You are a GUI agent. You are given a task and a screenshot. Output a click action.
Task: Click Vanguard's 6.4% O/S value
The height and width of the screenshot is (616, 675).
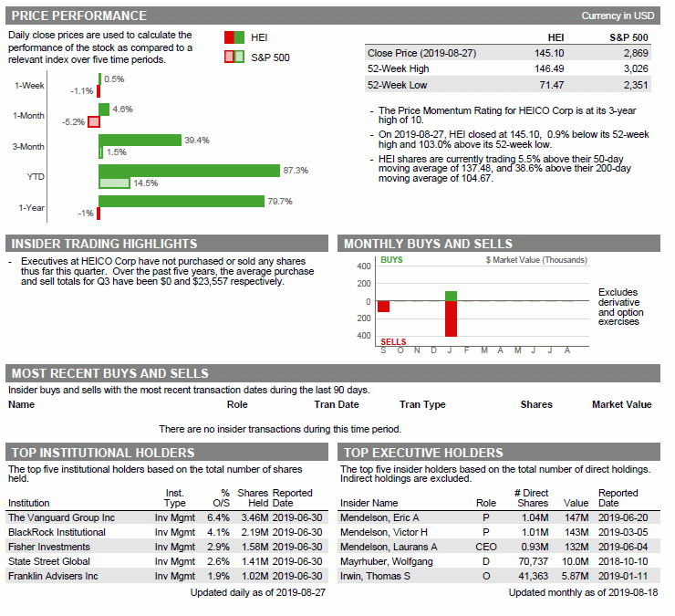pyautogui.click(x=218, y=518)
